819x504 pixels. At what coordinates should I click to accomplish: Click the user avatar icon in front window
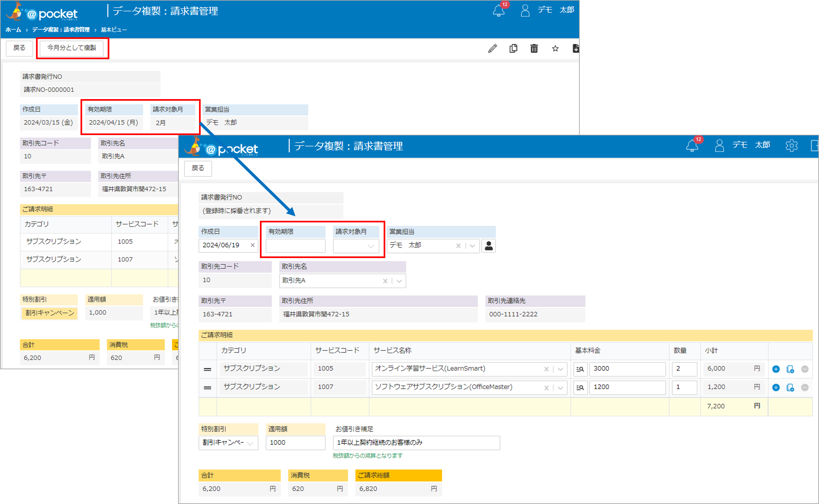pos(719,146)
